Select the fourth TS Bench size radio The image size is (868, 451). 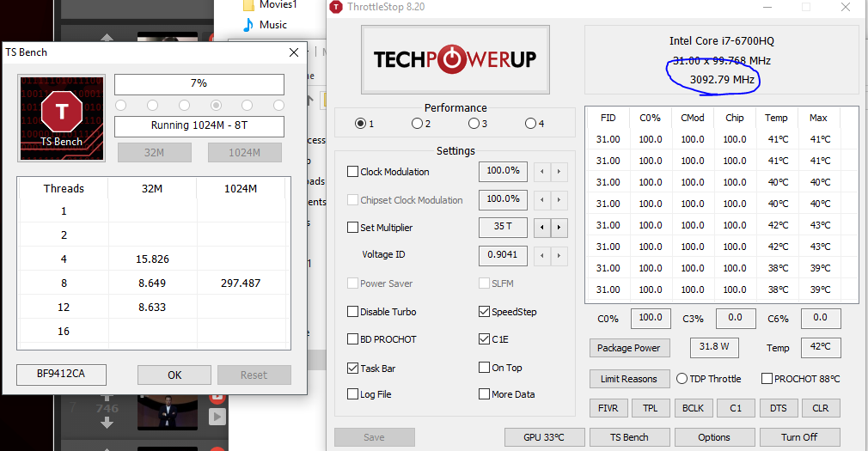pos(216,105)
